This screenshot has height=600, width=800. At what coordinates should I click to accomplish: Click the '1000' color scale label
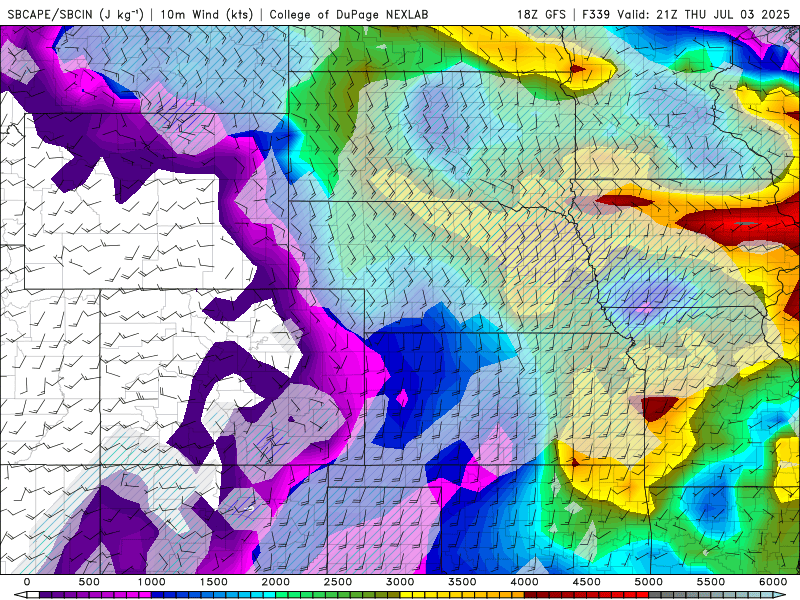pos(152,582)
